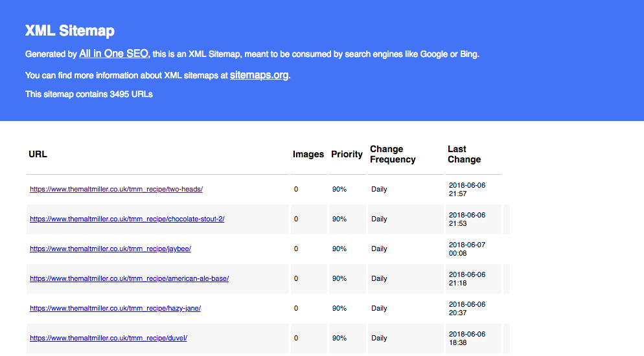
Task: Click the jaybee recipe URL
Action: coord(110,249)
